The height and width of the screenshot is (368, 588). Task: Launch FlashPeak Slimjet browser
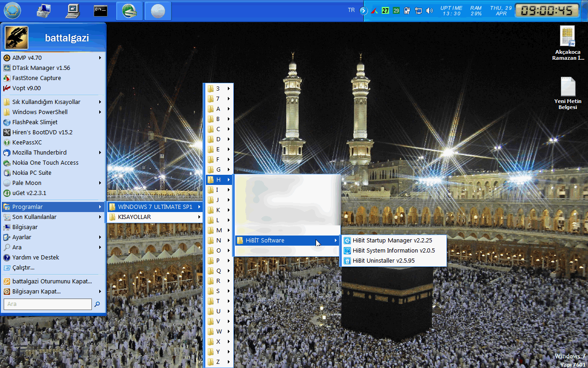point(53,122)
